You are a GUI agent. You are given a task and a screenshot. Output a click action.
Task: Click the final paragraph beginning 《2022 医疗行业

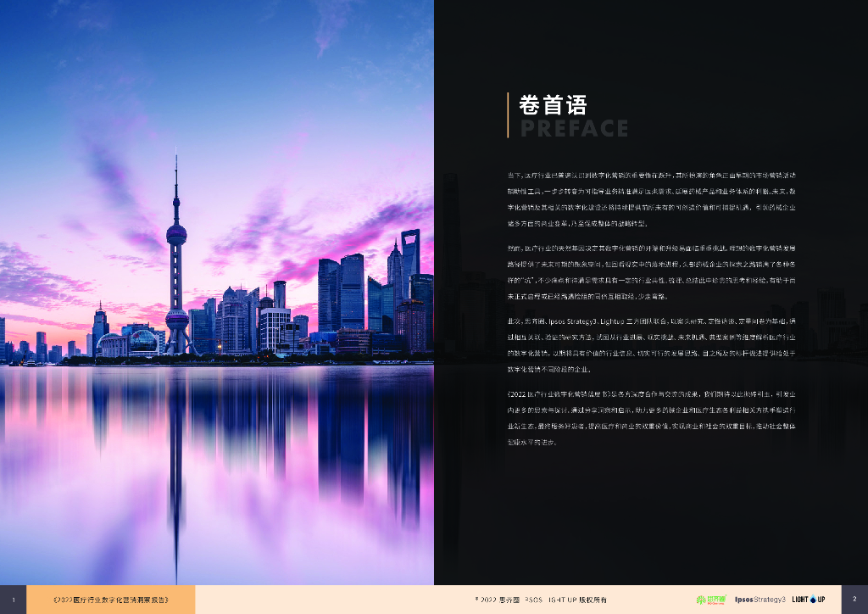652,418
